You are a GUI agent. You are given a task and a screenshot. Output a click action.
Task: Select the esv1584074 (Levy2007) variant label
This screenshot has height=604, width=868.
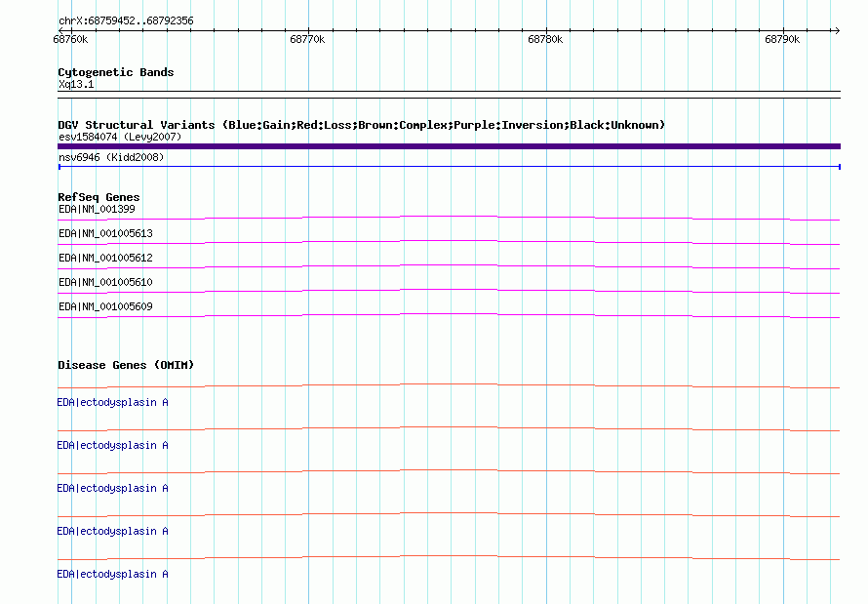click(120, 137)
